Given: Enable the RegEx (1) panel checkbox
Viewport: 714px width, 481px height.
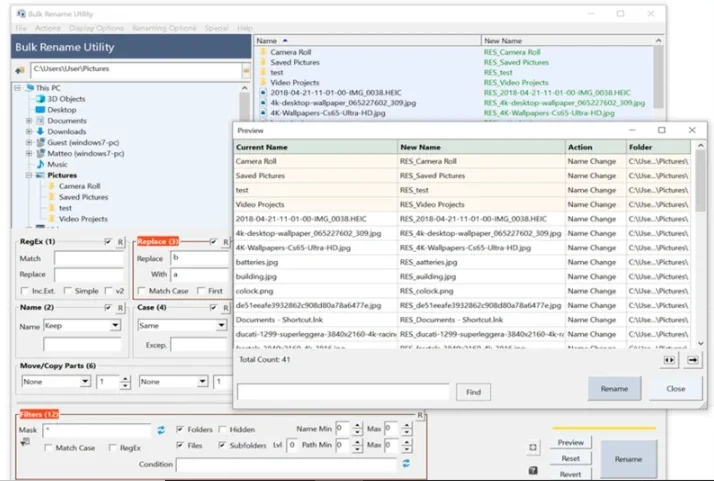Looking at the screenshot, I should click(x=108, y=242).
